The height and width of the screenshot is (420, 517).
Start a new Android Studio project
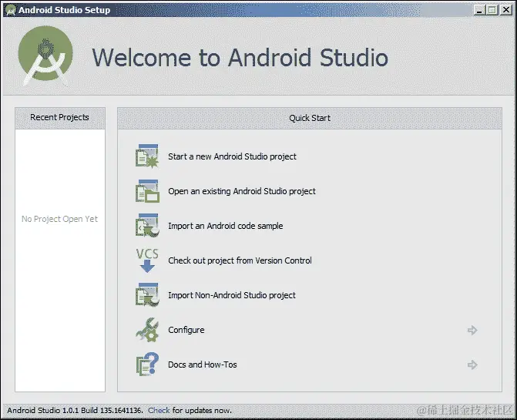coord(232,156)
